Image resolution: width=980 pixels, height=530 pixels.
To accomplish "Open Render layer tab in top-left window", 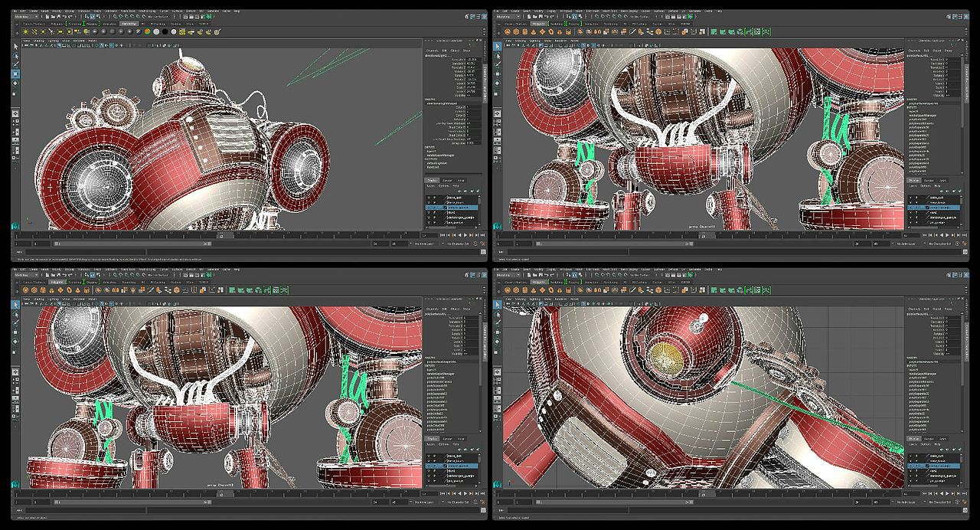I will tap(447, 181).
